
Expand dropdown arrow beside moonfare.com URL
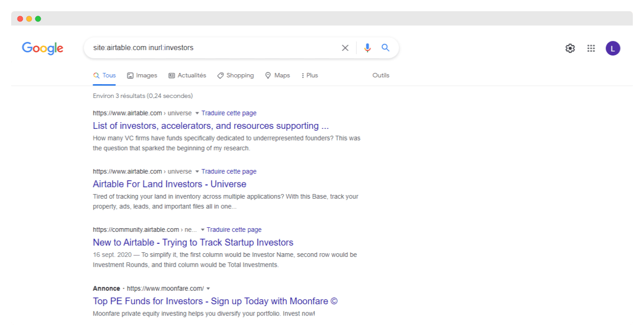coord(208,289)
